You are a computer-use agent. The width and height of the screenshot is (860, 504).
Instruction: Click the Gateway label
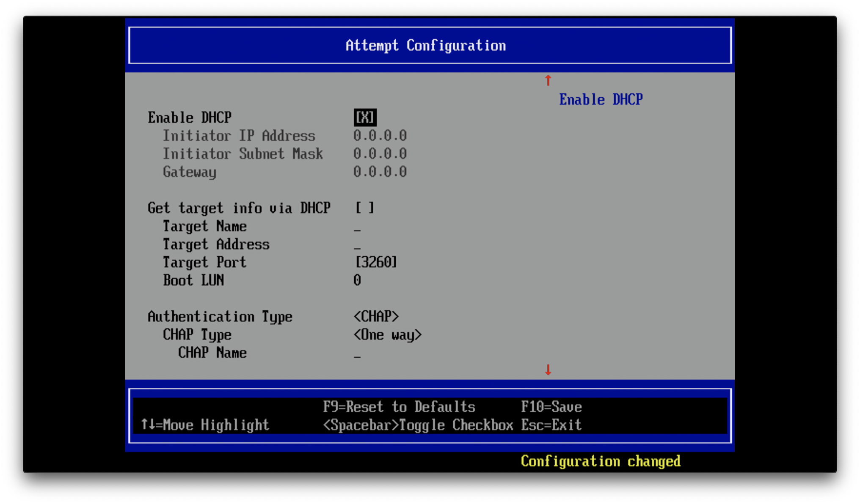[190, 172]
